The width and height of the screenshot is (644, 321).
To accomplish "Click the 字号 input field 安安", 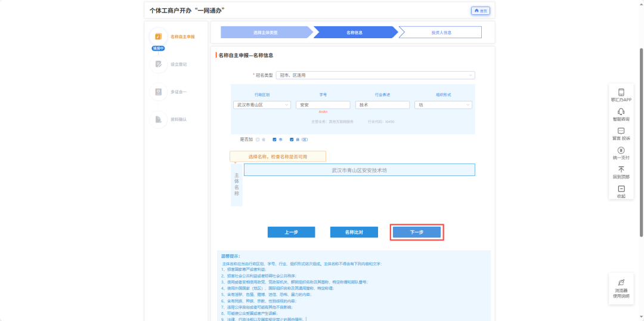I will point(323,105).
